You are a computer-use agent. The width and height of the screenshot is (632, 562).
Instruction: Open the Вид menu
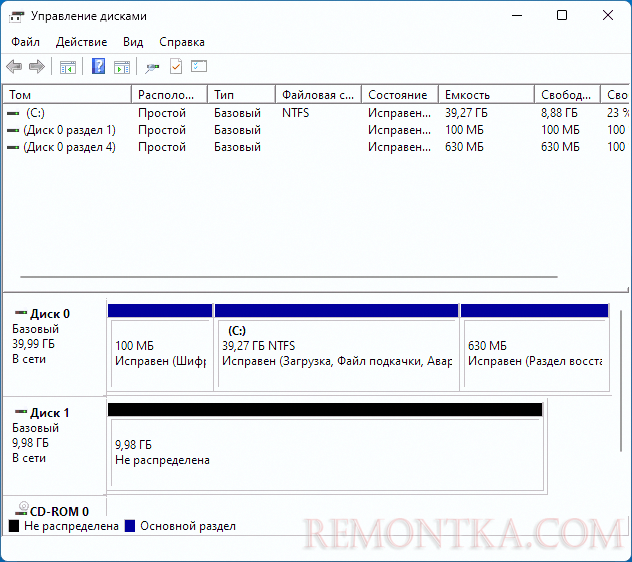click(x=133, y=42)
